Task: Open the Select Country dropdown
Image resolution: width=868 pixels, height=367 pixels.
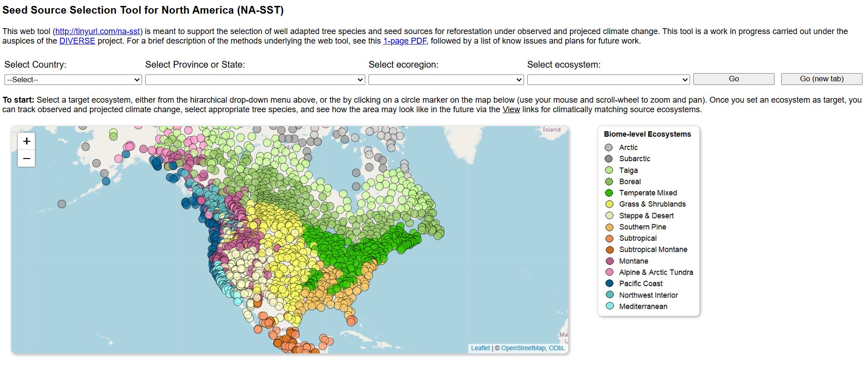Action: pyautogui.click(x=73, y=79)
